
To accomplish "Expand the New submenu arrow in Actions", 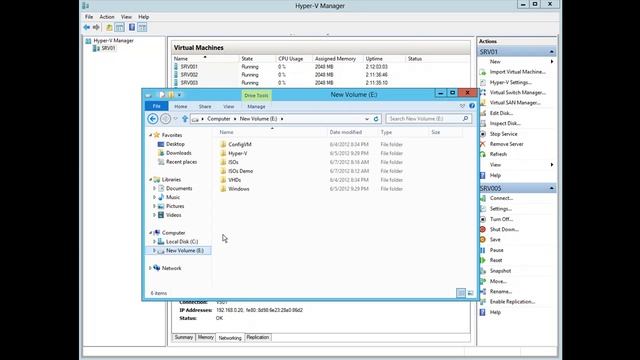I will [552, 62].
